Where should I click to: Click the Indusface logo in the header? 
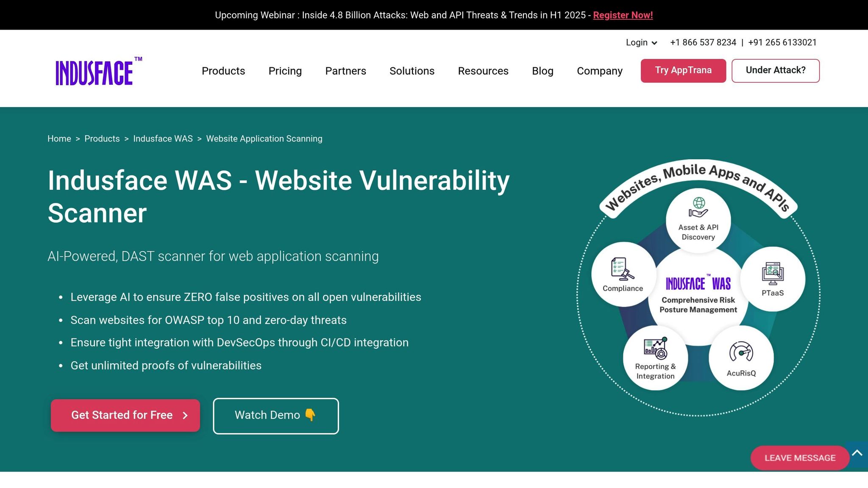click(x=97, y=72)
